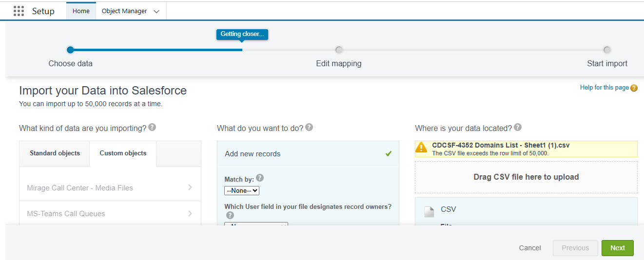This screenshot has width=644, height=260.
Task: Click the CSV file document icon
Action: [x=429, y=211]
